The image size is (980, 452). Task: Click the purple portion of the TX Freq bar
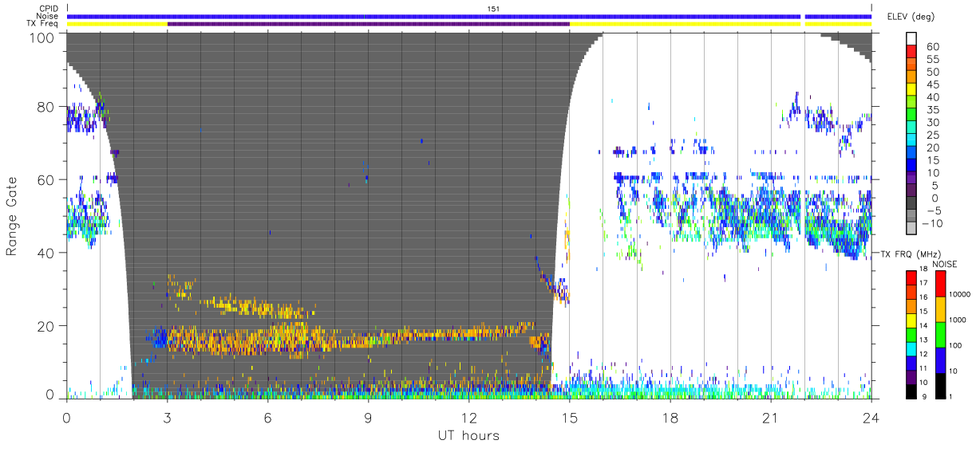pos(369,24)
